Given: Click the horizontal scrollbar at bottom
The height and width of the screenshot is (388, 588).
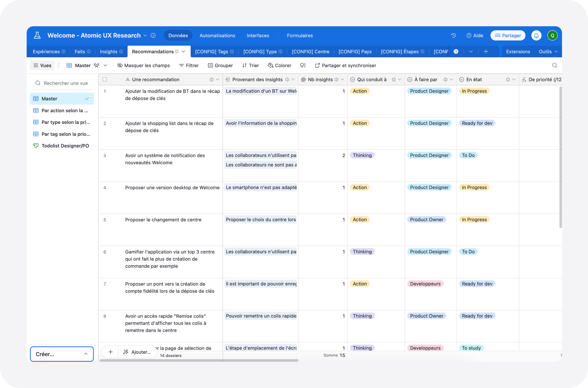Looking at the screenshot, I should tap(199, 360).
